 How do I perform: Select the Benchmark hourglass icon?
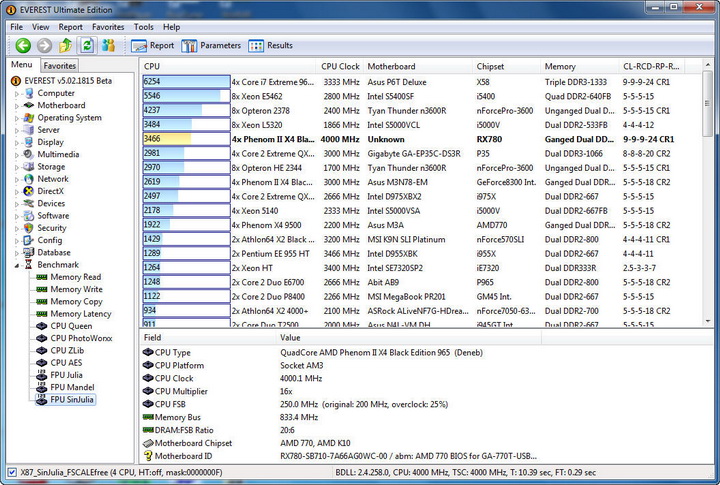click(x=29, y=265)
